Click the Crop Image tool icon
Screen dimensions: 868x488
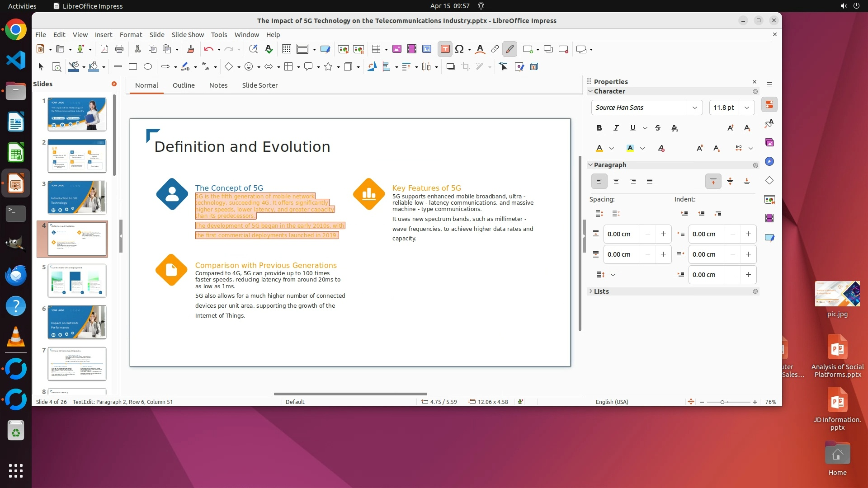tap(465, 67)
